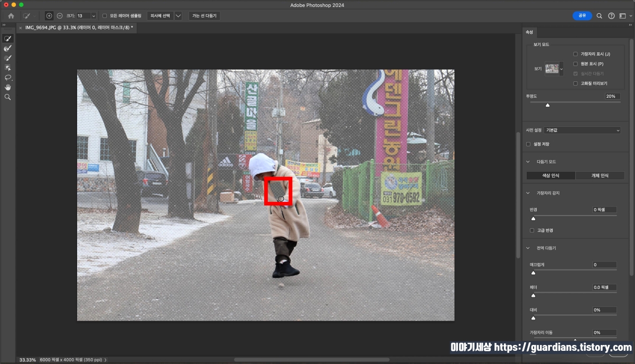
Task: Select the Lasso tool
Action: [x=8, y=77]
